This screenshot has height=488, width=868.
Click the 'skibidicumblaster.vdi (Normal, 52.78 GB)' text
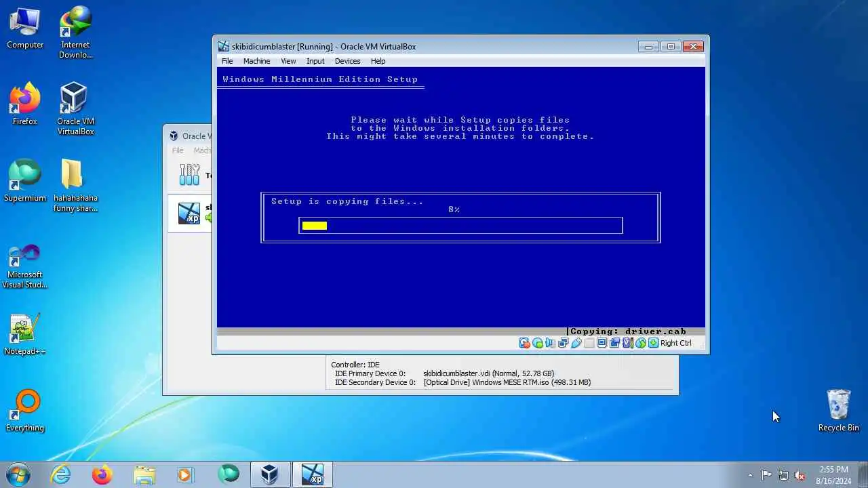tap(488, 373)
